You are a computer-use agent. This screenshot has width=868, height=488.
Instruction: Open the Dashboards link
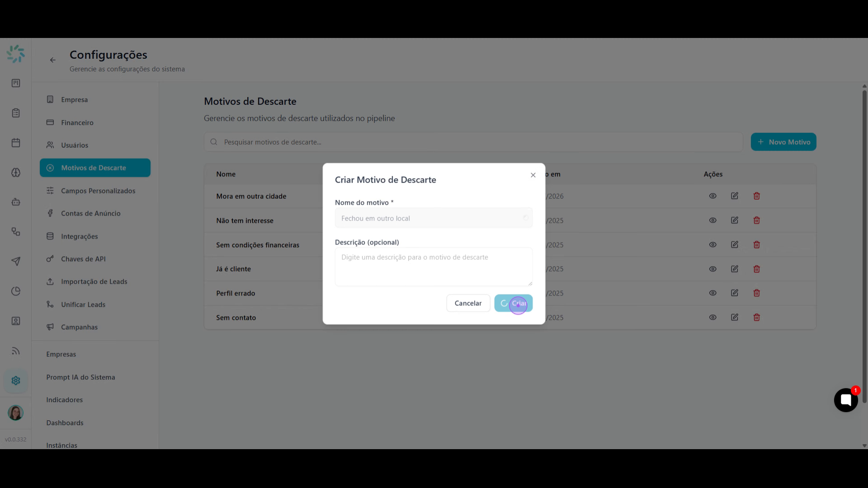click(x=65, y=423)
